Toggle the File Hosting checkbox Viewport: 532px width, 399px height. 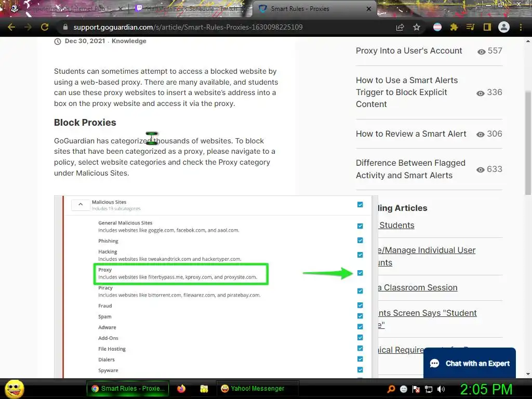pyautogui.click(x=361, y=348)
